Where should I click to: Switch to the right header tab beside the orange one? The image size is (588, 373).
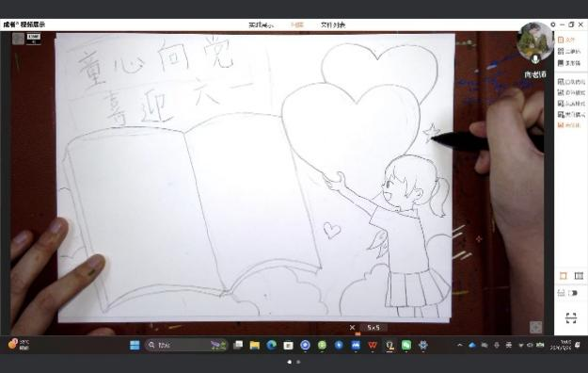point(333,25)
